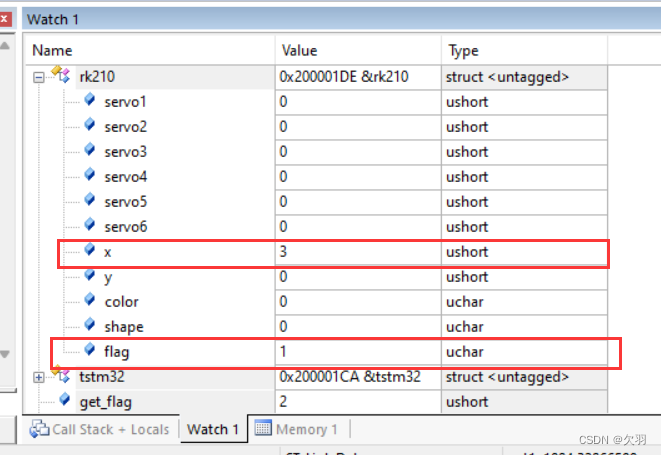The width and height of the screenshot is (661, 455).
Task: Click the color member diamond icon
Action: point(89,299)
